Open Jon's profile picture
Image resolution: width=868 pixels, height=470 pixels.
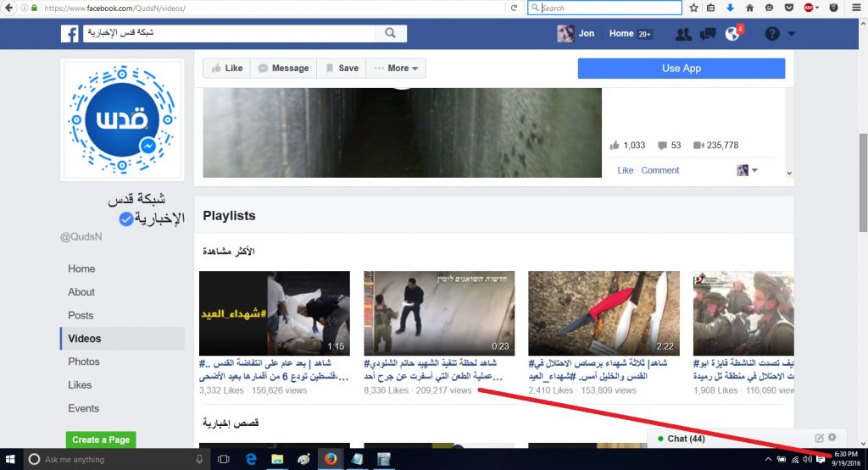[565, 34]
